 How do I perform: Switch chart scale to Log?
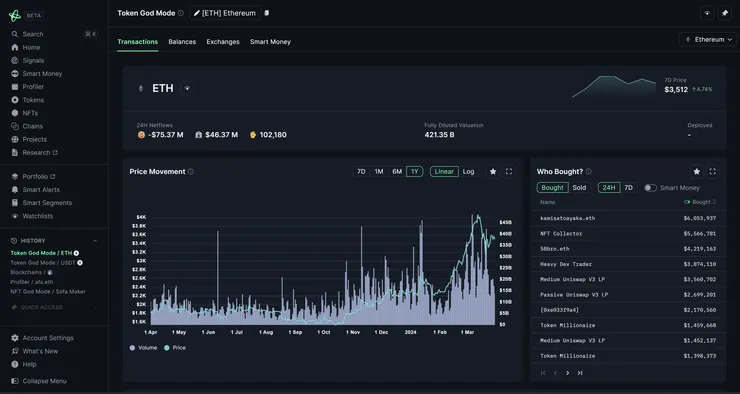[469, 172]
